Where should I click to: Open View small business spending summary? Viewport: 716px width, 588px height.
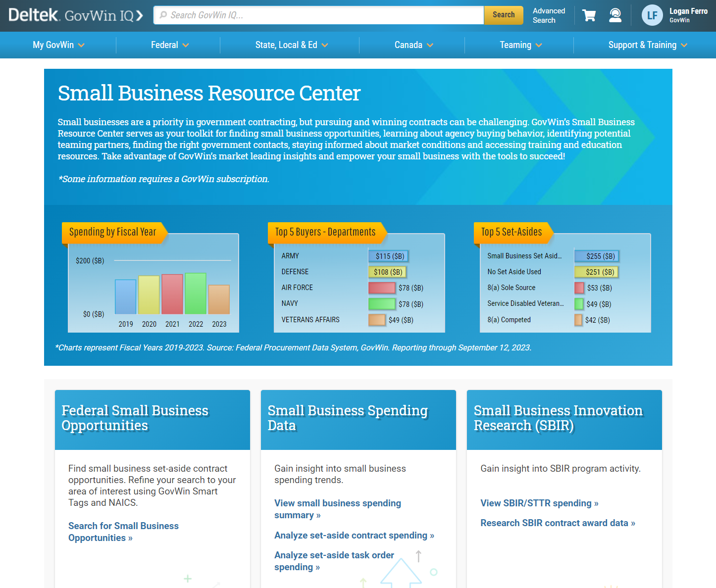click(x=337, y=509)
